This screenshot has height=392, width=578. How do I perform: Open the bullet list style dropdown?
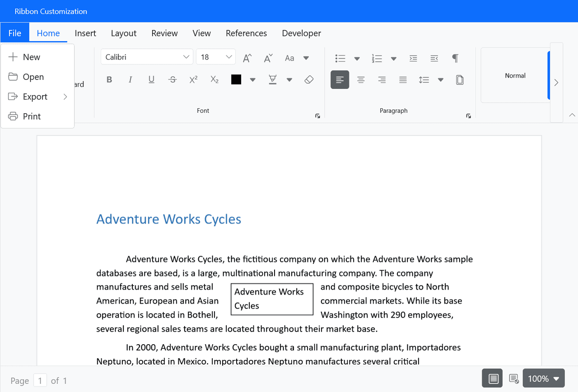click(x=357, y=58)
